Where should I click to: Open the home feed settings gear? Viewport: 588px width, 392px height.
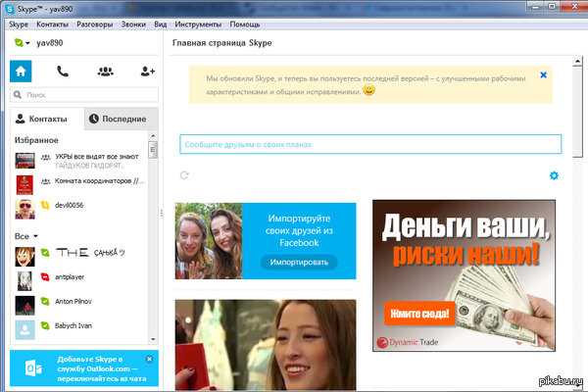554,175
